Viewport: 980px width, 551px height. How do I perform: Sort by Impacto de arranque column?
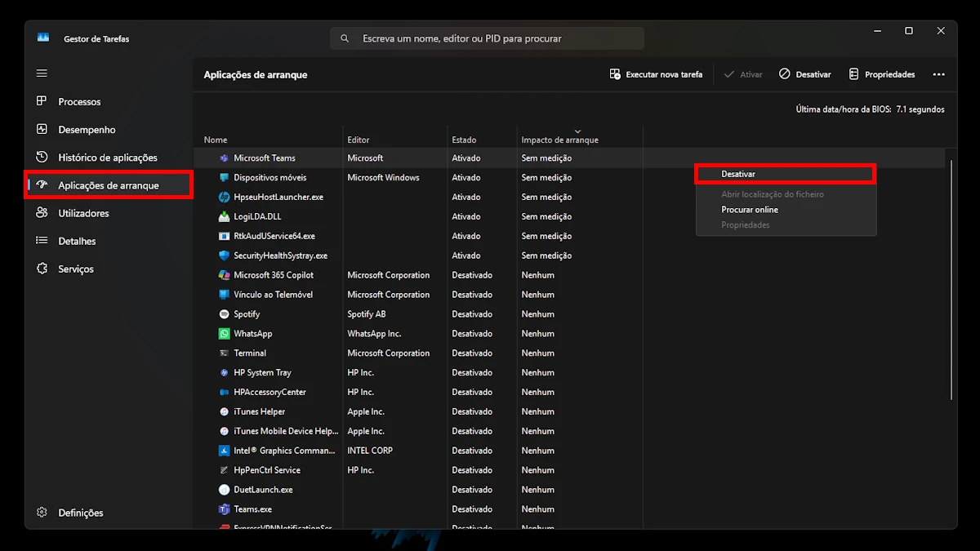(559, 140)
